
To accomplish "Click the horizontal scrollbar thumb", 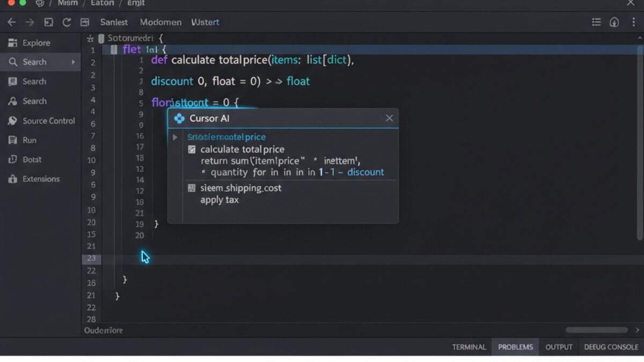I will 596,330.
